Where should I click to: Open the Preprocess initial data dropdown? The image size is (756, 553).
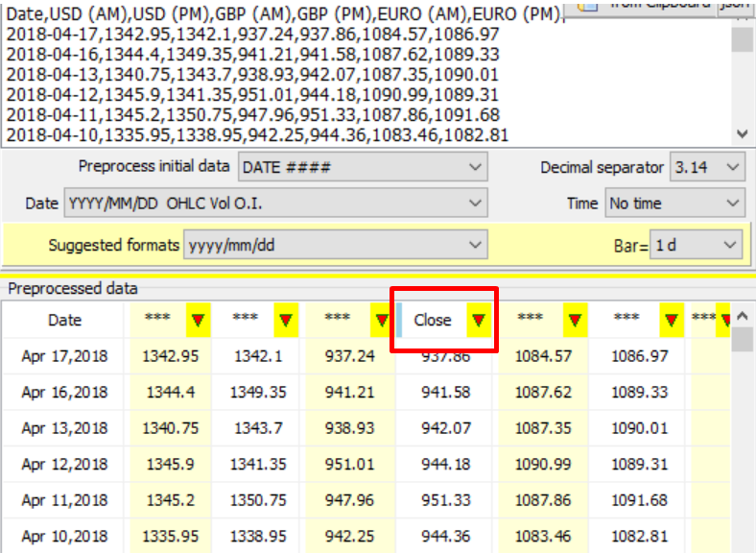(363, 168)
